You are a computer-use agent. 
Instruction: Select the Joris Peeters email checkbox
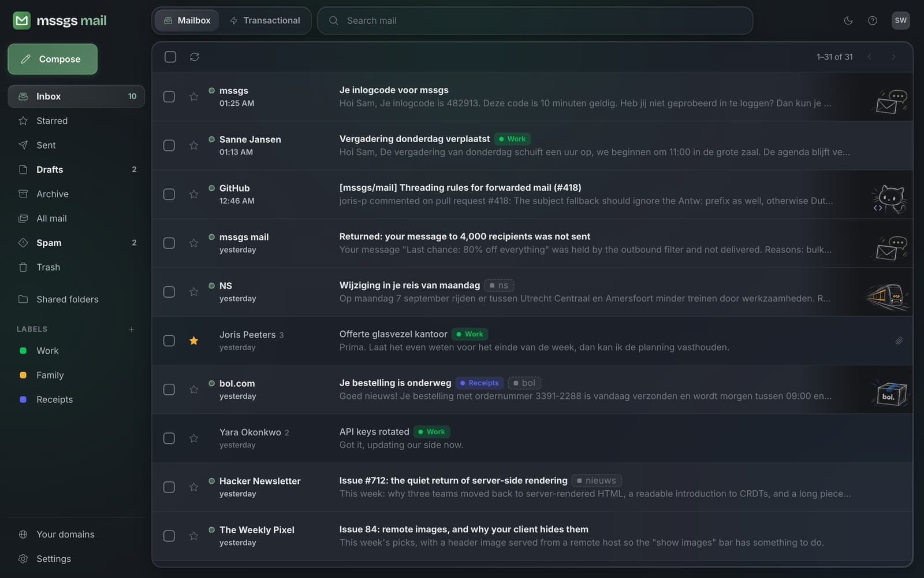169,341
